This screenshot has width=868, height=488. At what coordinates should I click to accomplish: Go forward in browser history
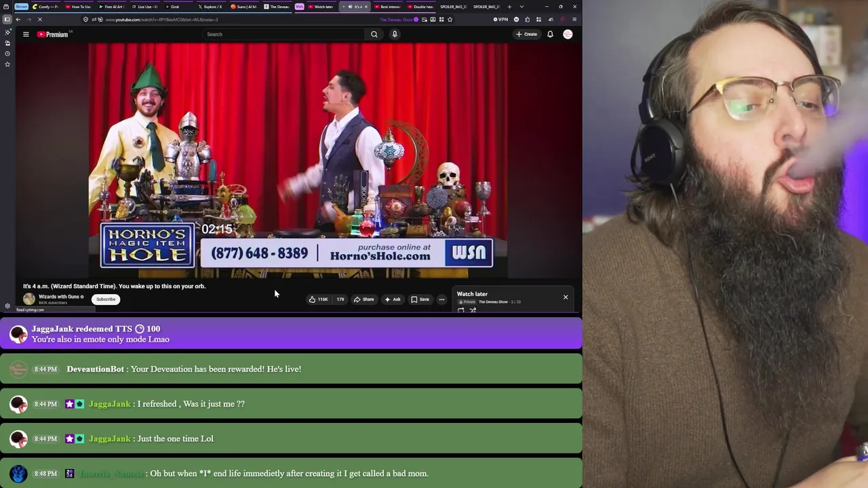(x=28, y=19)
